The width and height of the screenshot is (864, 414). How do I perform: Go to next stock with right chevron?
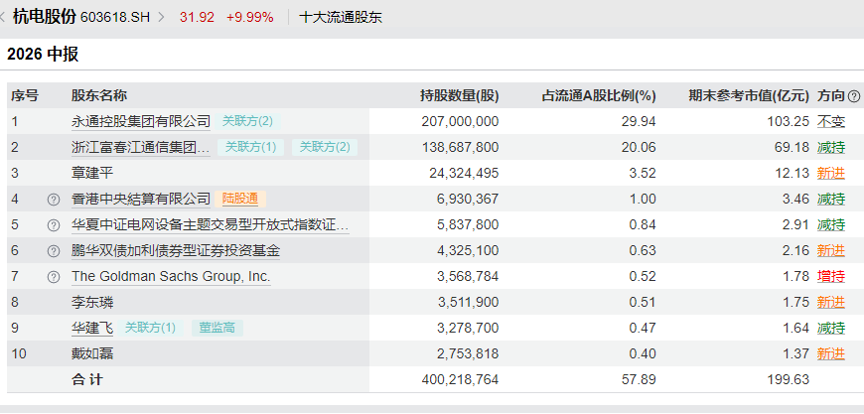pyautogui.click(x=161, y=17)
